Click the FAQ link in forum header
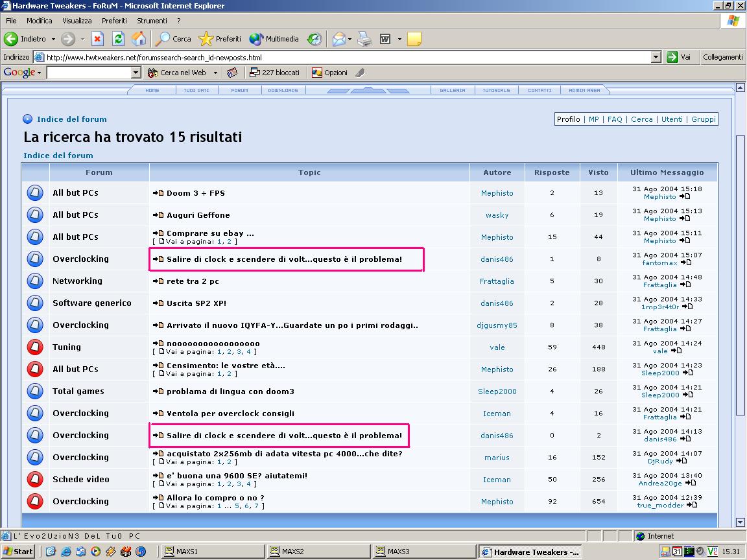This screenshot has width=747, height=560. coord(614,119)
